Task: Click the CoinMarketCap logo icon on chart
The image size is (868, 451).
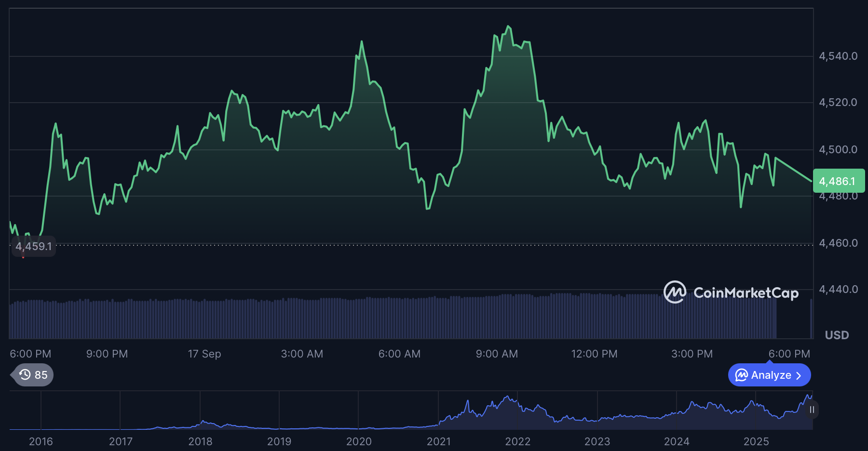Action: tap(675, 292)
